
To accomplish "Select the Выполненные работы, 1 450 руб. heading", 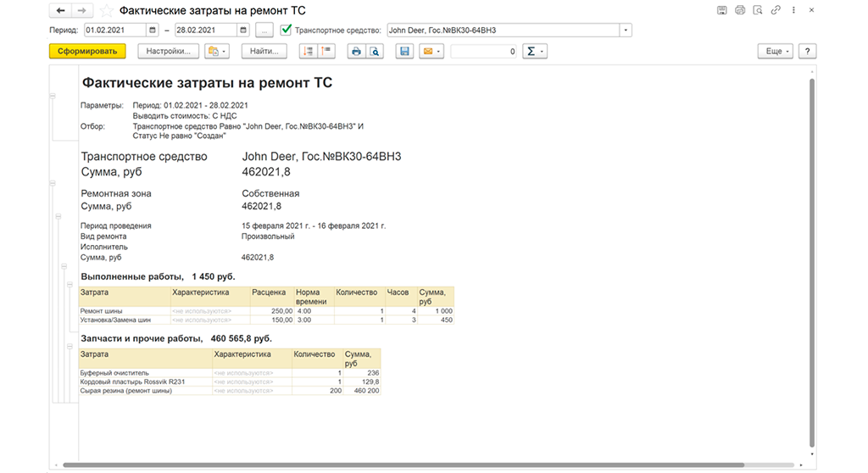I will (158, 276).
